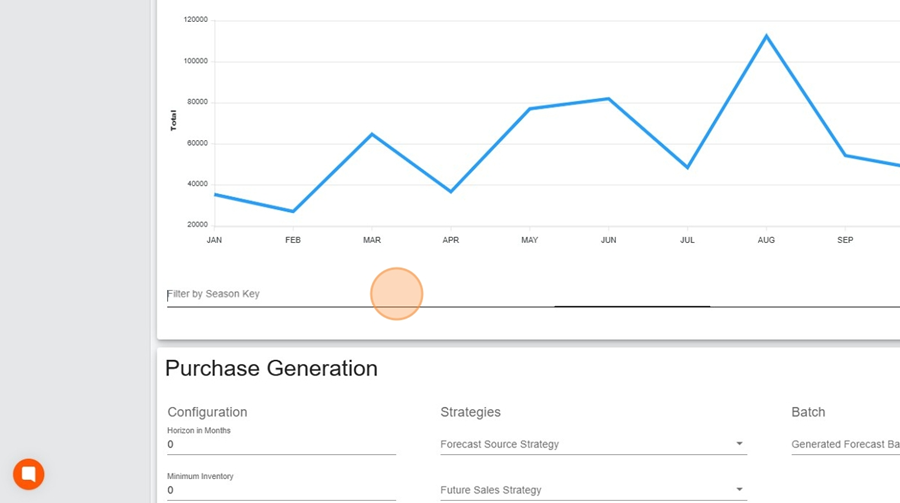The height and width of the screenshot is (503, 900).
Task: Click the Purchase Generation heading
Action: pyautogui.click(x=271, y=368)
